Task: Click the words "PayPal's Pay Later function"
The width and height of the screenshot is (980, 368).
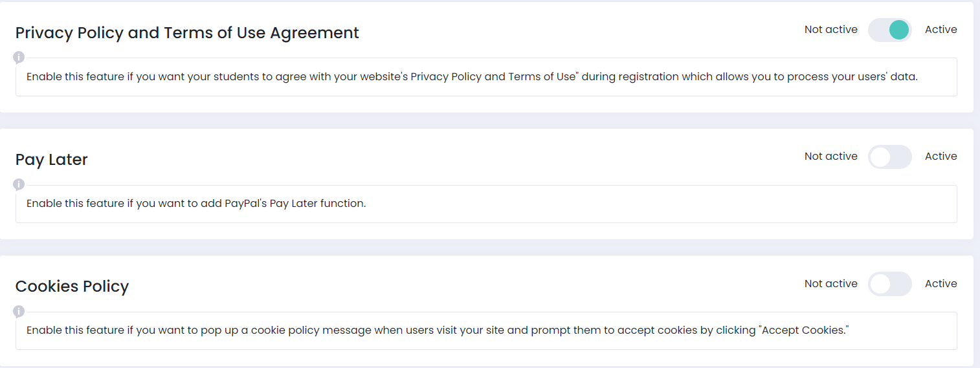Action: tap(295, 204)
